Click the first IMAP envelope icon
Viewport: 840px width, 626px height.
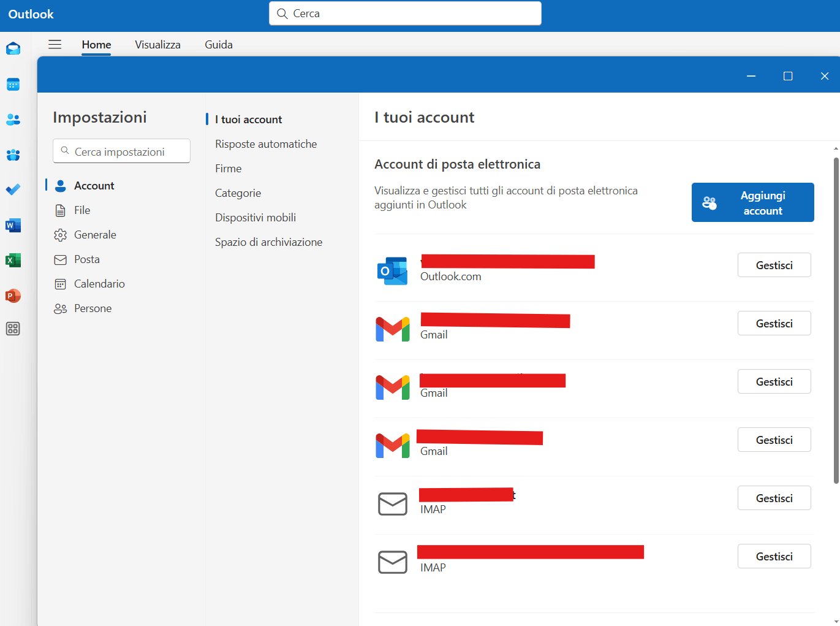393,504
